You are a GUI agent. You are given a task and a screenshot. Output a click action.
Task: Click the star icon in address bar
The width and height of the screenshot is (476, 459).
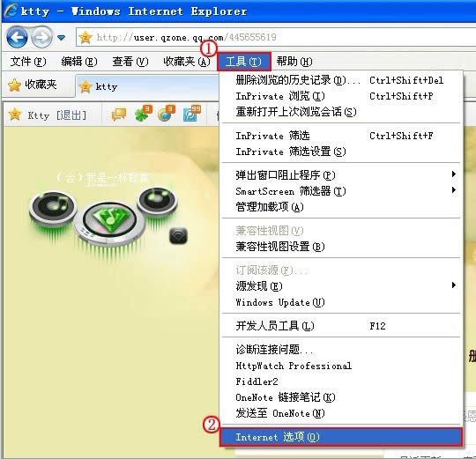pos(86,37)
